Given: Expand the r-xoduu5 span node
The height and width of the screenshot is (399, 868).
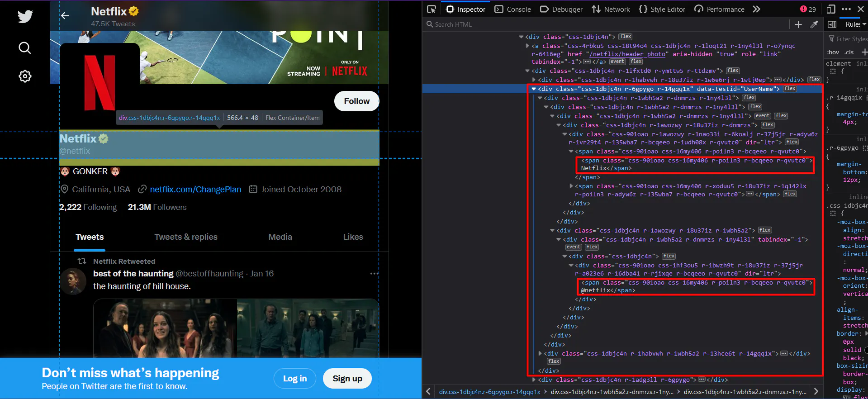Looking at the screenshot, I should click(x=571, y=186).
